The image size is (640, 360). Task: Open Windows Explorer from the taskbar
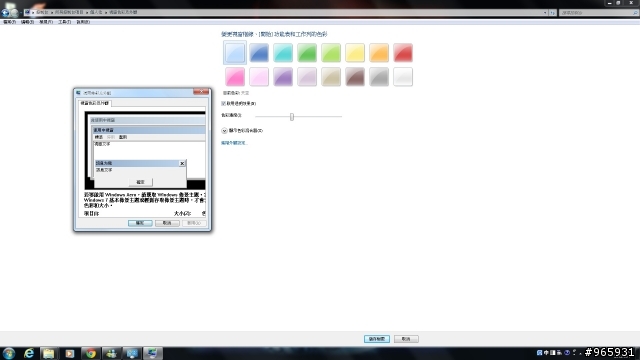coord(49,353)
